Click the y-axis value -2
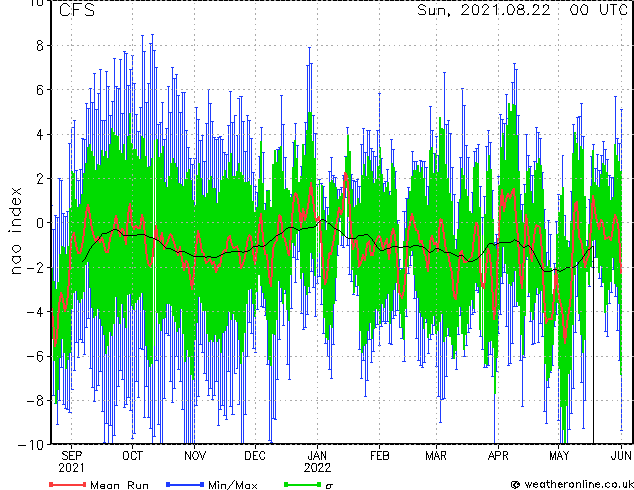This screenshot has width=634, height=490. 35,267
